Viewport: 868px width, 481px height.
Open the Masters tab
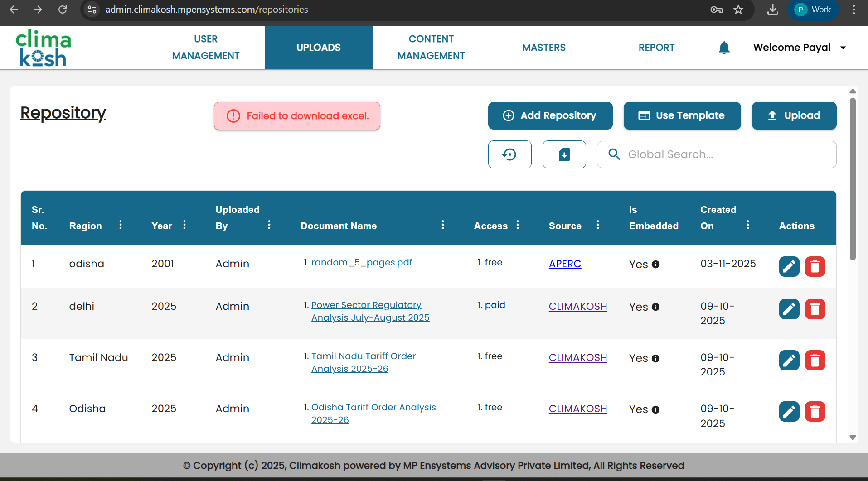[543, 48]
